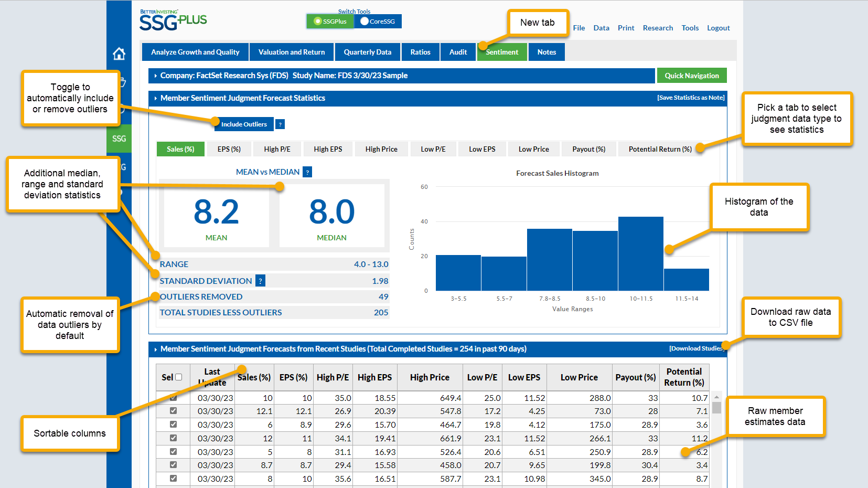Select the High P/E statistics tab
Image resolution: width=868 pixels, height=488 pixels.
[277, 149]
